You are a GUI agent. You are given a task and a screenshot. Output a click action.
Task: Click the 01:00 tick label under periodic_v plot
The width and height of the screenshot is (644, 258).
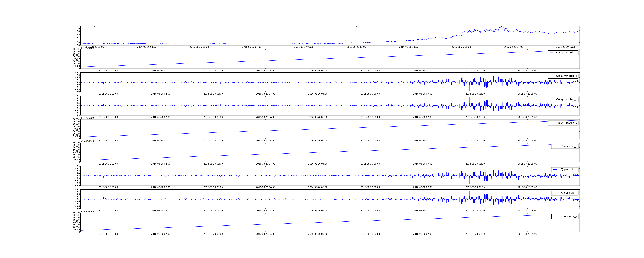click(108, 234)
